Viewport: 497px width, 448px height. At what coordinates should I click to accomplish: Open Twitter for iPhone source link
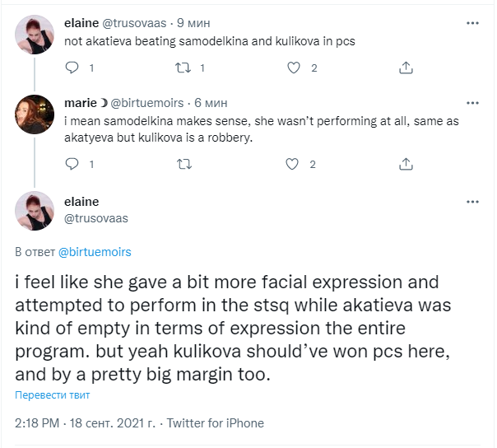(x=215, y=423)
